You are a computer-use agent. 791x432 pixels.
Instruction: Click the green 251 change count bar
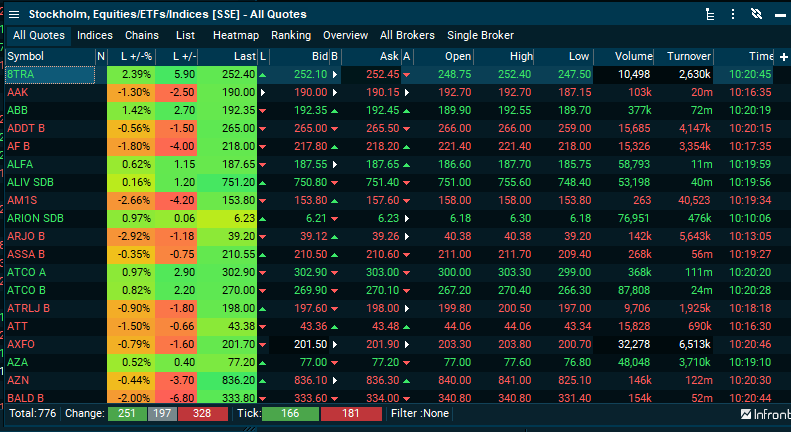127,413
